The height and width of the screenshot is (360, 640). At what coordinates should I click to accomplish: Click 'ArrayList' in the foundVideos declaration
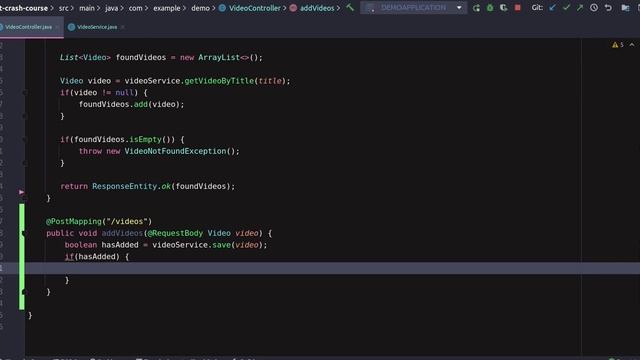(x=219, y=58)
